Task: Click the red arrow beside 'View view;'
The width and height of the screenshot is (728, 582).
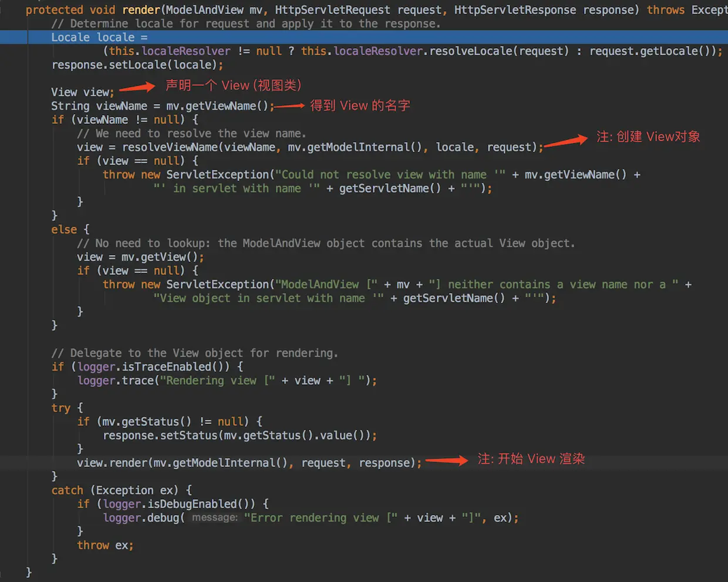Action: (x=137, y=88)
